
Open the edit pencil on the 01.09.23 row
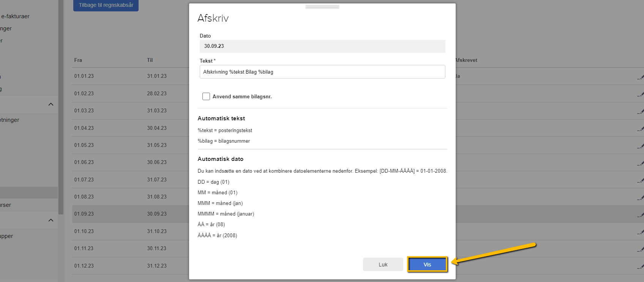(x=640, y=215)
